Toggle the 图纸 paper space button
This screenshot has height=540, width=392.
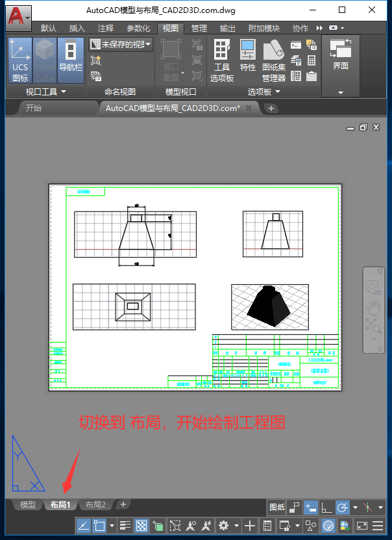click(x=277, y=508)
